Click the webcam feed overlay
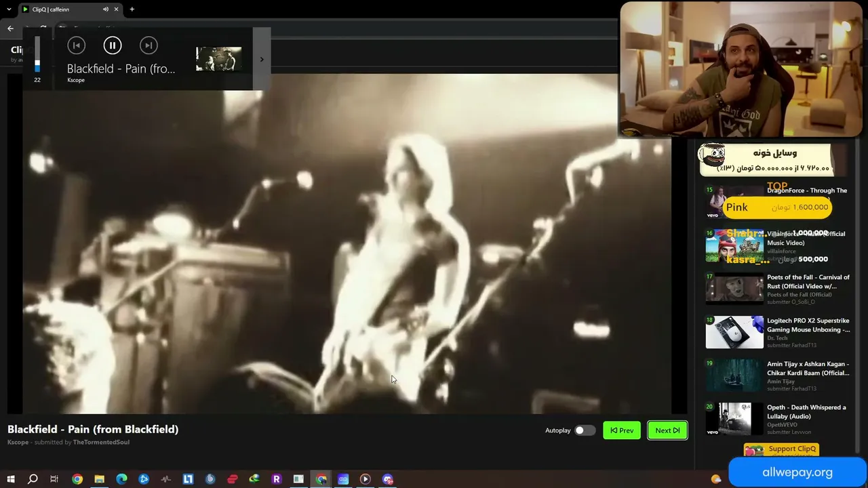Viewport: 868px width, 488px height. coord(741,70)
